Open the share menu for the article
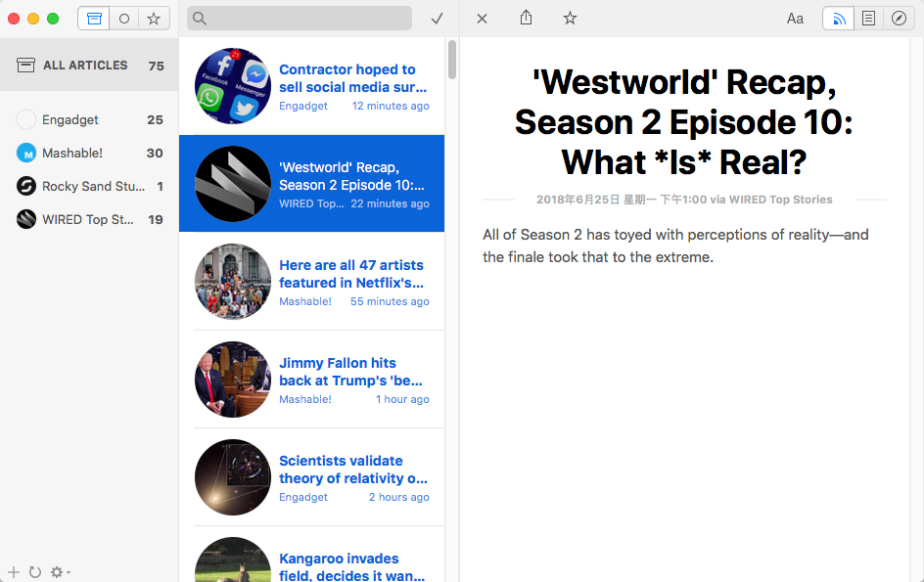Viewport: 924px width, 582px height. pos(527,18)
